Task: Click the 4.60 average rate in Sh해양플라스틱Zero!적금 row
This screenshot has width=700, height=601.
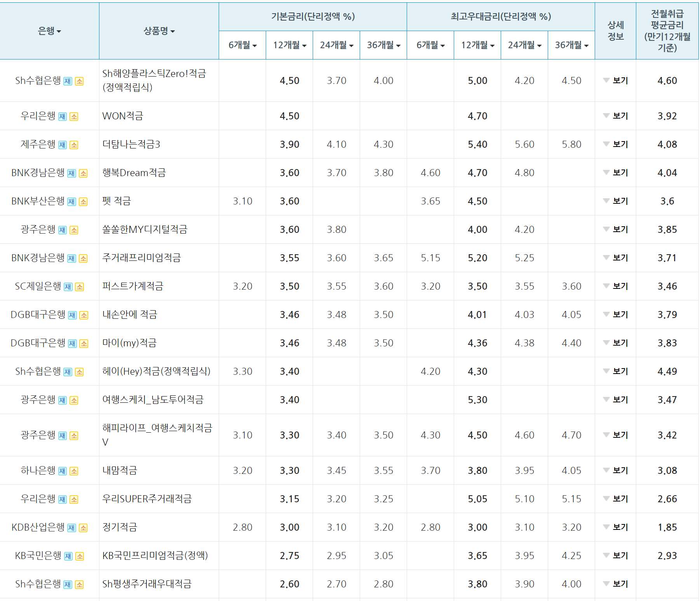Action: (x=667, y=80)
